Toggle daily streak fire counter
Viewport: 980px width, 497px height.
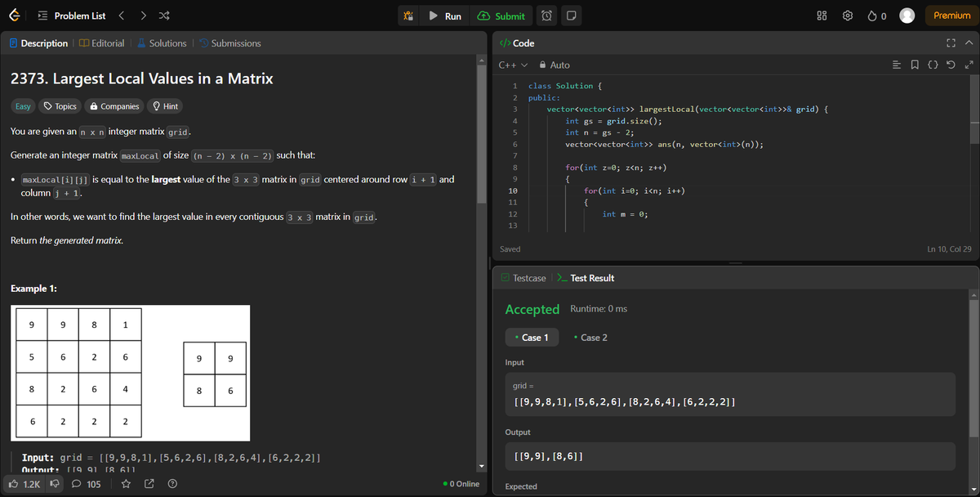coord(874,15)
